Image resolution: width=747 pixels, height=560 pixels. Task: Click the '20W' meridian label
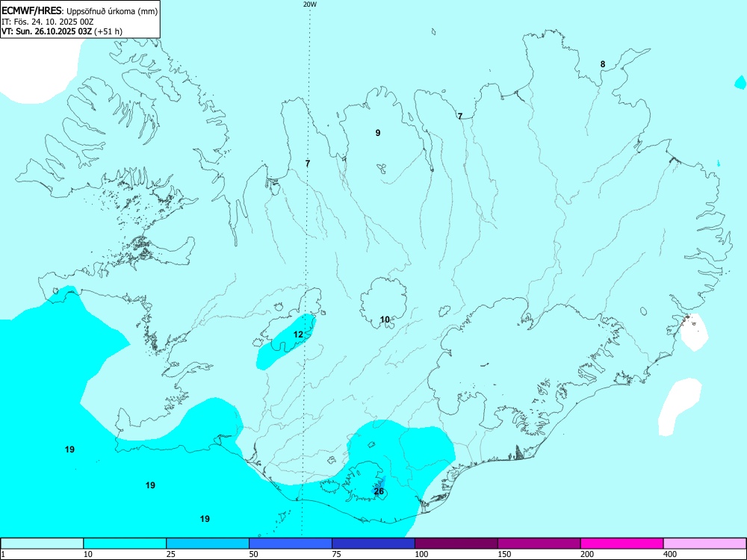[x=310, y=4]
